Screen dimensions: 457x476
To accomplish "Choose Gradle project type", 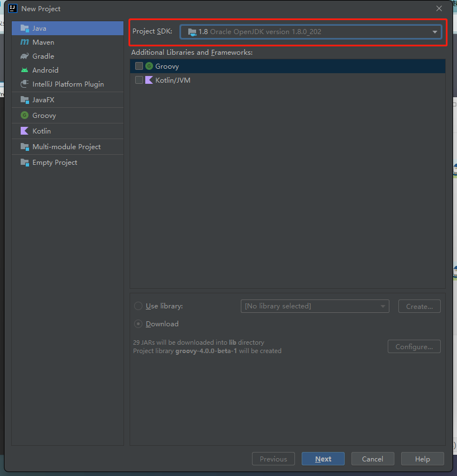I will tap(68, 56).
